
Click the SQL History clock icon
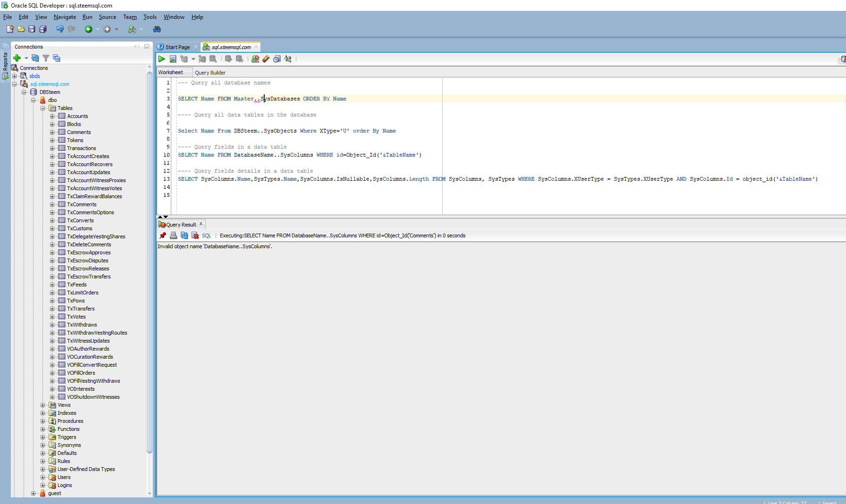point(277,59)
